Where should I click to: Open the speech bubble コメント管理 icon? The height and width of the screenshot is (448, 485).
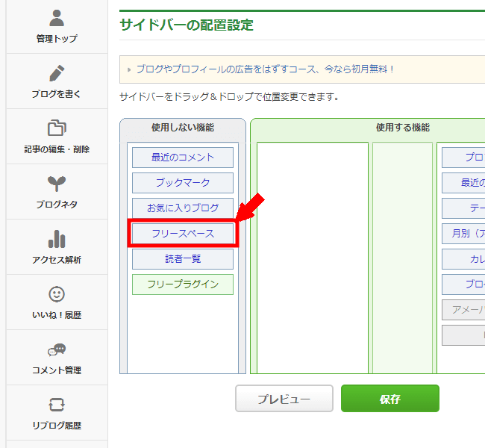[57, 349]
